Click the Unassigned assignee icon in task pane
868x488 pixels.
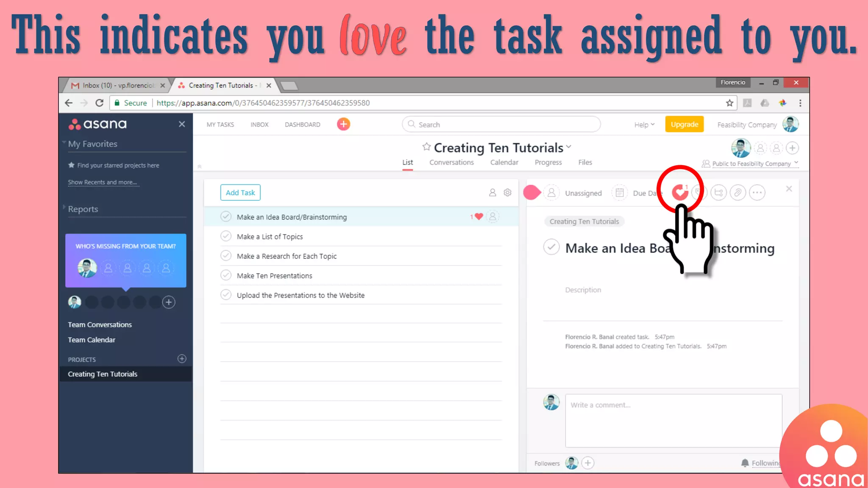coord(551,193)
